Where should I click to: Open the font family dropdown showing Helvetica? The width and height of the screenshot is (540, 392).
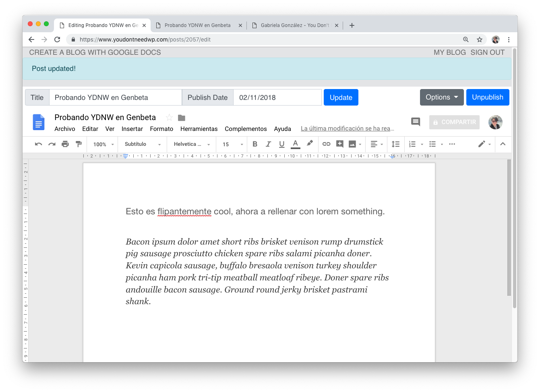pos(191,144)
